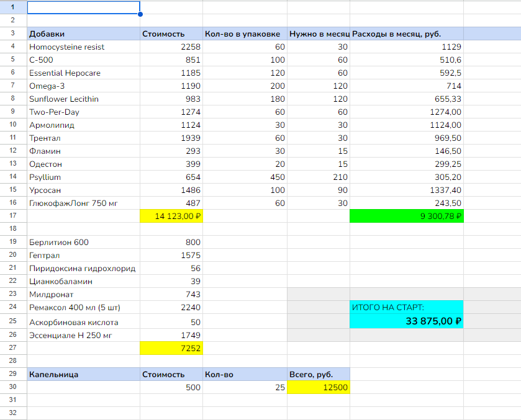Select the 'Ремаксол 400 мл (5 шт)' cell
Image resolution: width=521 pixels, height=420 pixels.
coord(84,307)
